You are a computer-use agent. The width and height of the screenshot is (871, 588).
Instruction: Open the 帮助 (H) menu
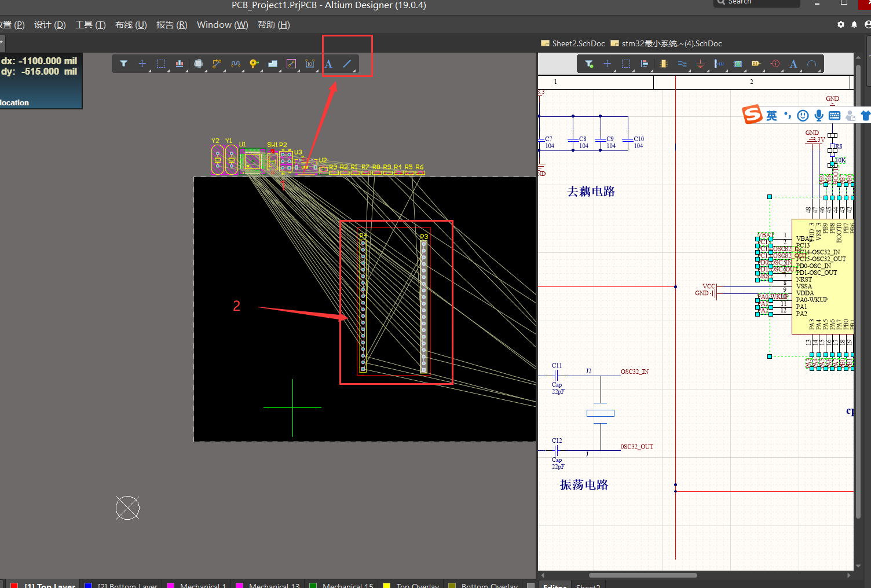[x=274, y=24]
